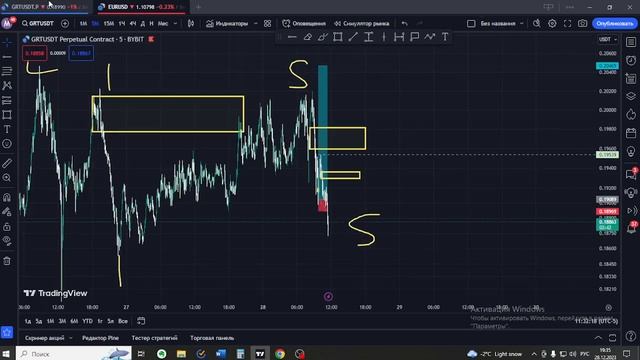
Task: Open quick search magnifier icon
Action: click(x=537, y=24)
